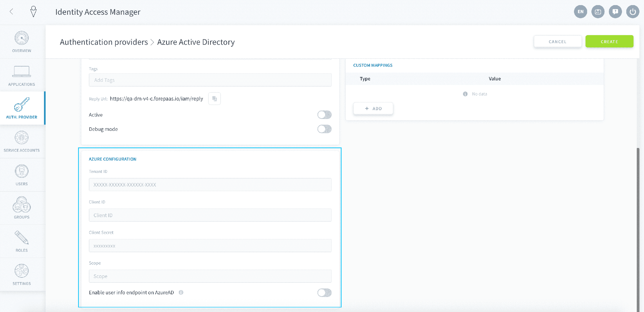Click Azure Active Directory breadcrumb text
The width and height of the screenshot is (644, 312).
tap(196, 42)
